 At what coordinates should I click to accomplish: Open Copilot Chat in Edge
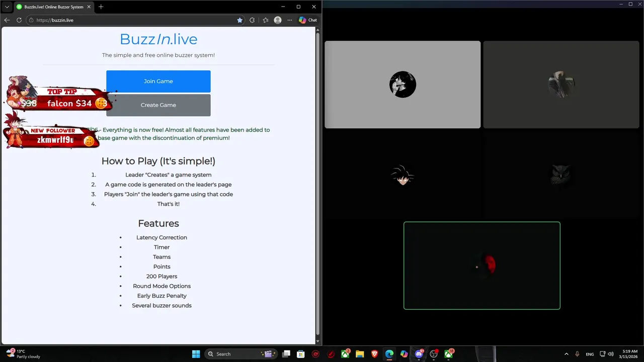click(307, 20)
